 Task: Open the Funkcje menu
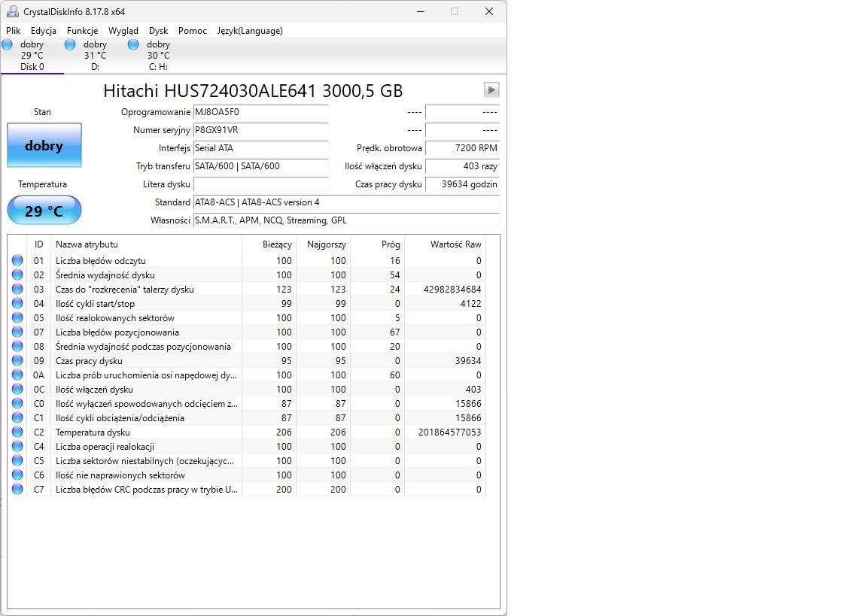coord(82,31)
